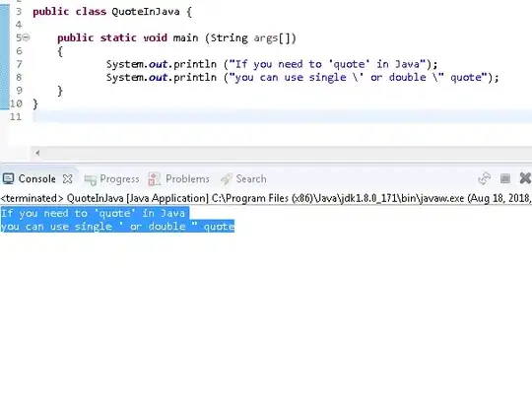Click the Search flashlight icon
The image size is (532, 407).
[x=227, y=179]
